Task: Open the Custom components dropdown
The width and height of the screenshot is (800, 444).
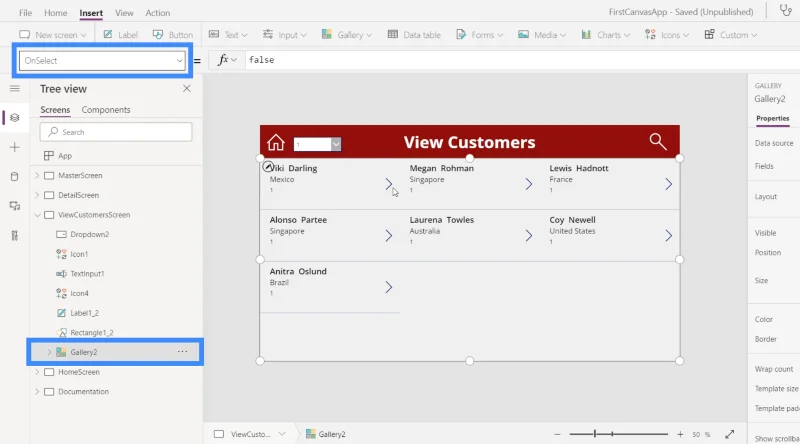Action: [x=731, y=35]
